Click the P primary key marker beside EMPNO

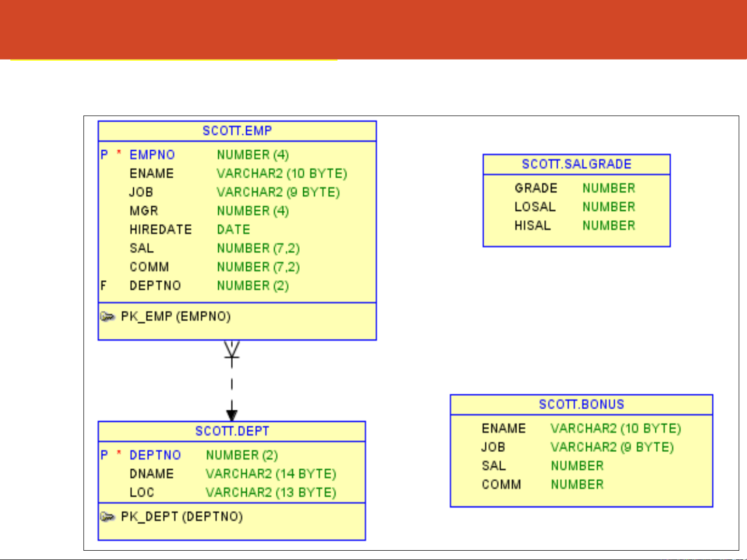104,154
